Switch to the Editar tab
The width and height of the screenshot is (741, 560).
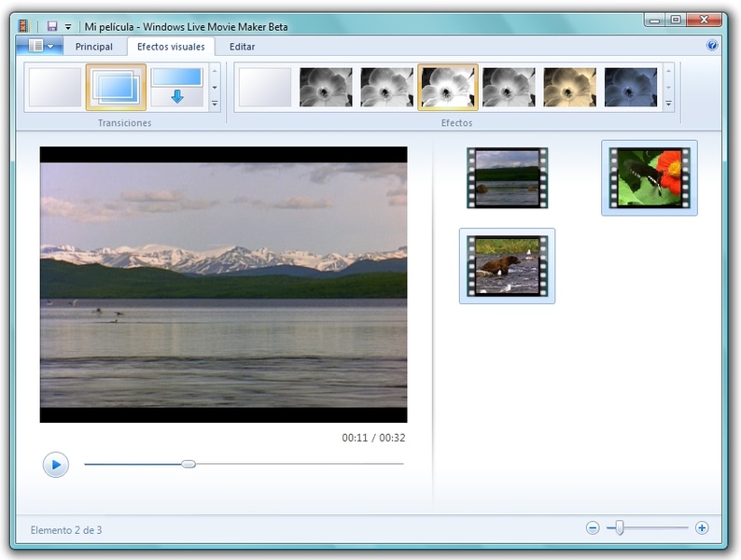242,47
